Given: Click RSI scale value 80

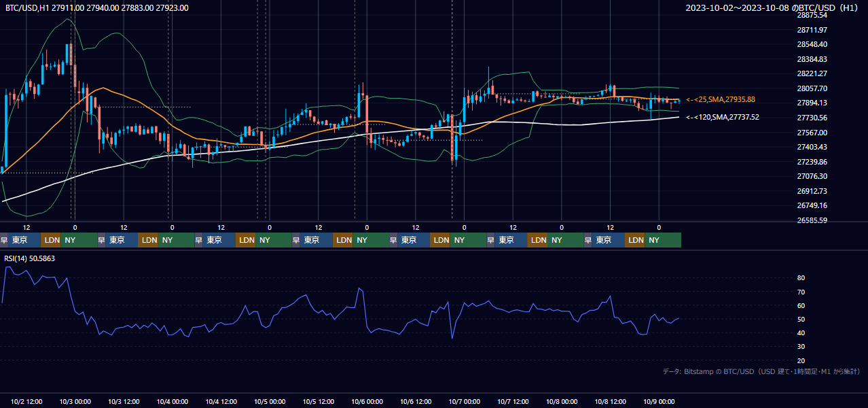Looking at the screenshot, I should click(801, 278).
